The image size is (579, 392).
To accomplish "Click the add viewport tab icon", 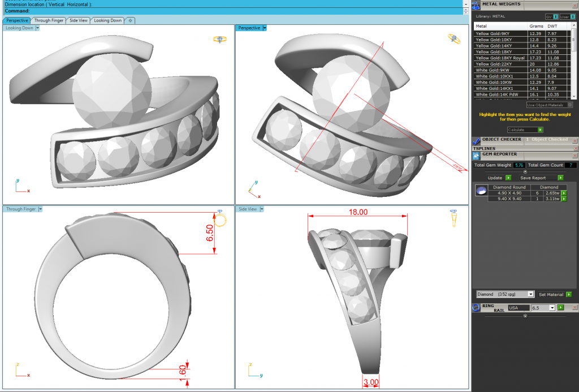I will coord(130,20).
